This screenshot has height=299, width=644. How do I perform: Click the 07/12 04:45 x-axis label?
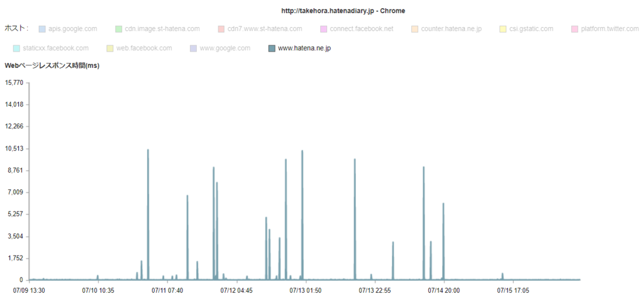click(237, 290)
